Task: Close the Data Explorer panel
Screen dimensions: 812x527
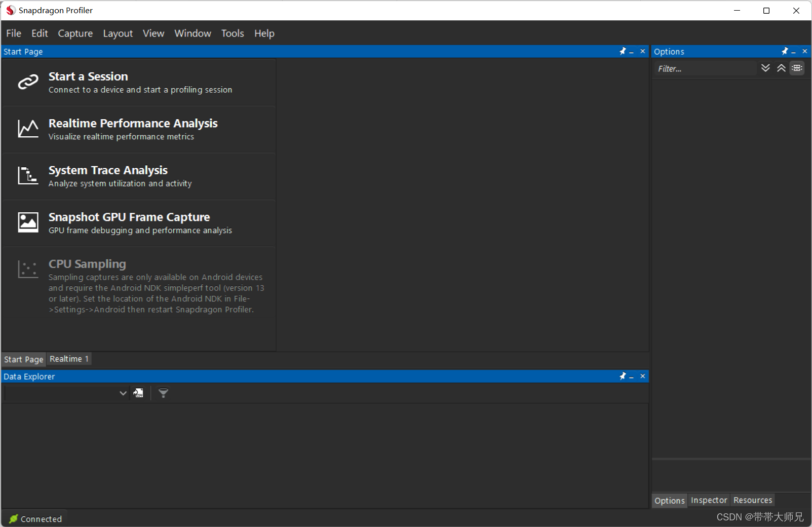Action: click(x=643, y=376)
